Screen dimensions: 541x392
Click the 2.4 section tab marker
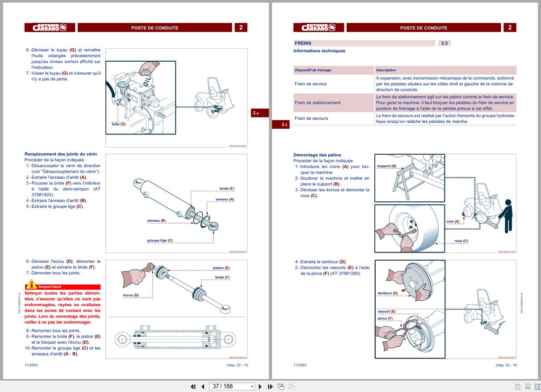pyautogui.click(x=260, y=113)
